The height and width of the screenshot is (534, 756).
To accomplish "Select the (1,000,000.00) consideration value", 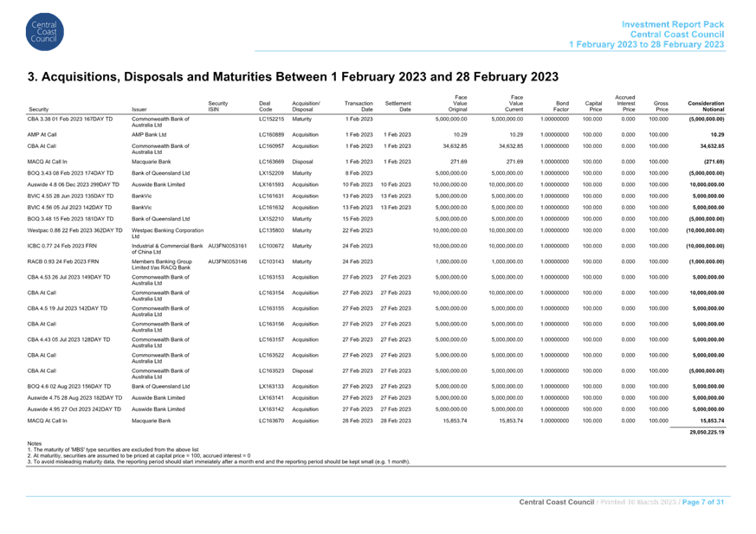I will click(706, 261).
